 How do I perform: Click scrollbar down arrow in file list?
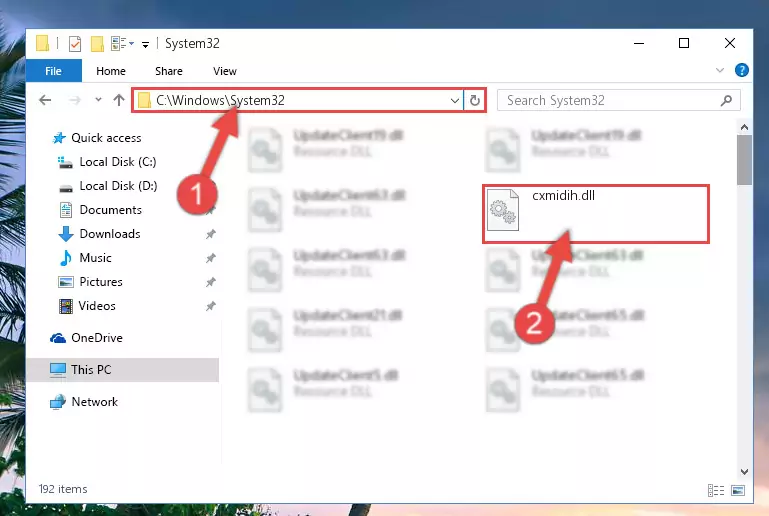point(744,472)
